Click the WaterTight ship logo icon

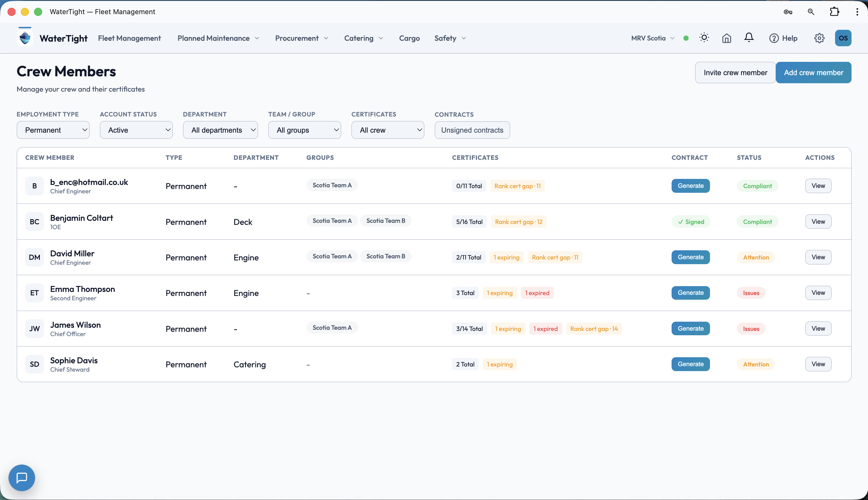(25, 38)
